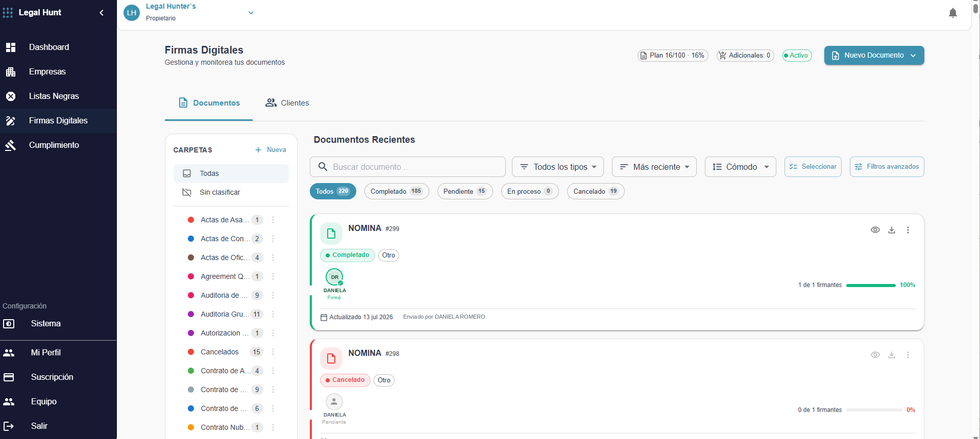Viewport: 980px width, 439px height.
Task: Filter by Pendiente 15 chip
Action: pyautogui.click(x=465, y=191)
